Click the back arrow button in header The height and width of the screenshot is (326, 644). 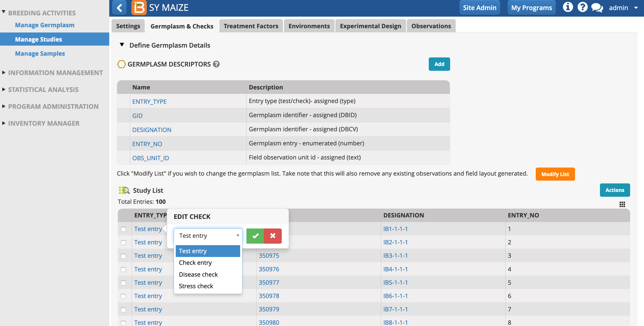tap(120, 8)
